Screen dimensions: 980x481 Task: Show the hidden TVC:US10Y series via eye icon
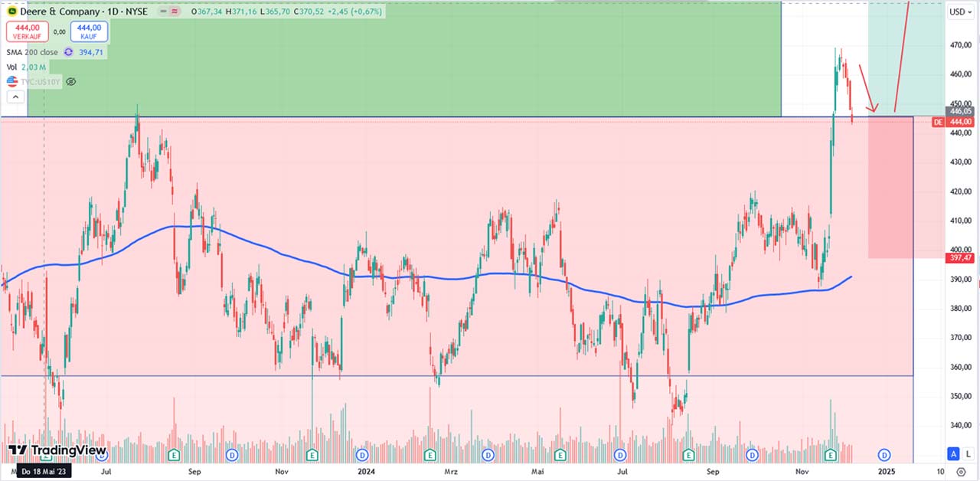pyautogui.click(x=71, y=81)
